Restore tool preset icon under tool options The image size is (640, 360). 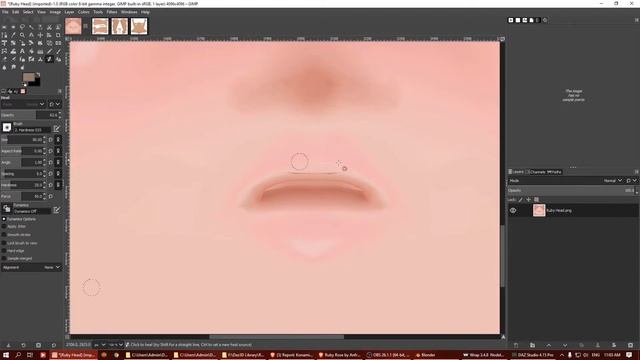coord(23,345)
